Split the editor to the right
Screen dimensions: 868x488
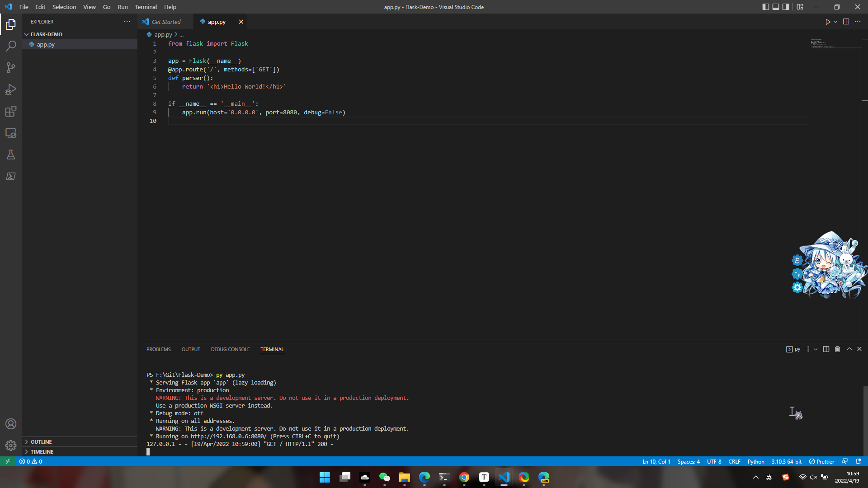pos(846,22)
